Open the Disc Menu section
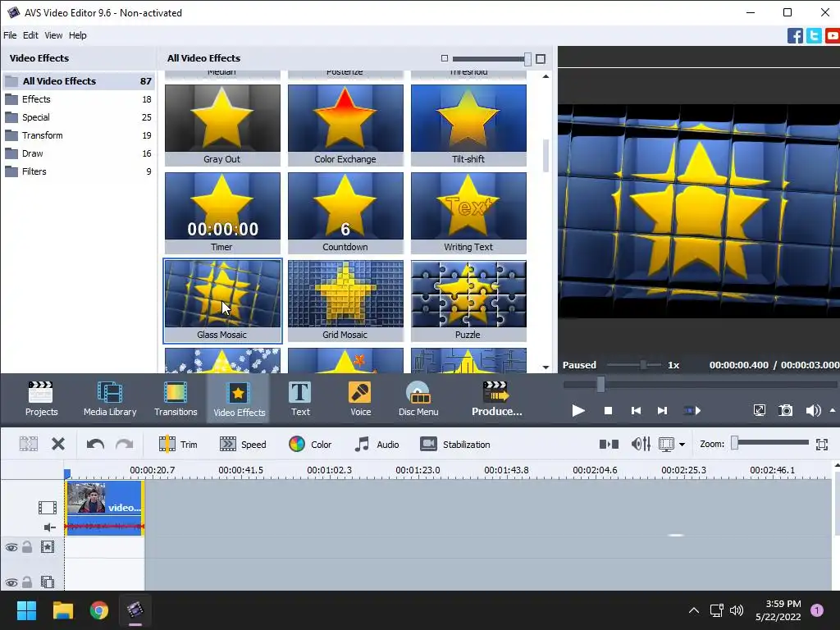The image size is (840, 630). [418, 399]
